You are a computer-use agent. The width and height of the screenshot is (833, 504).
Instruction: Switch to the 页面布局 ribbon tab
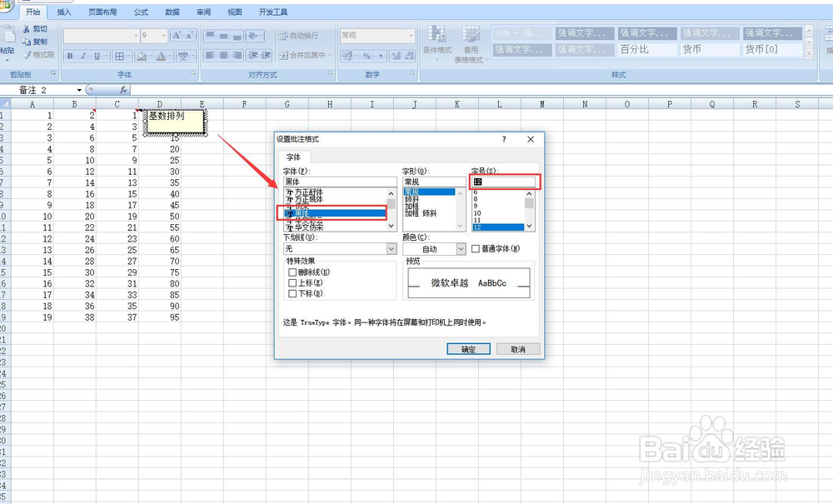pos(102,12)
